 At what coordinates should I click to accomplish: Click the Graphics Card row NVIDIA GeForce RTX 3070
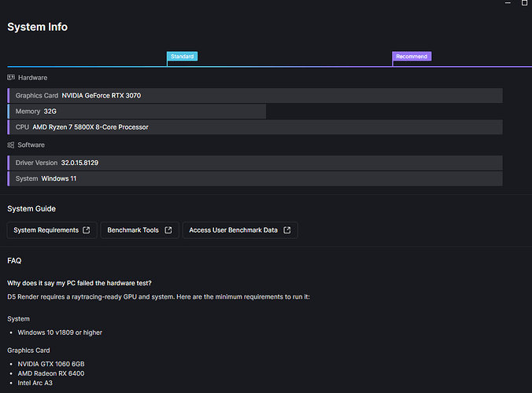pos(255,96)
